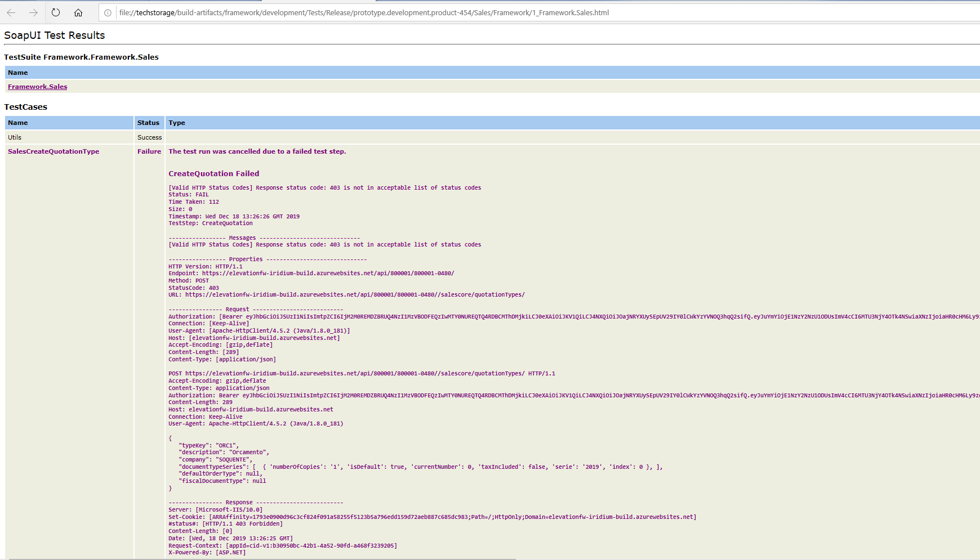Select the URL line ending in quotationTypes
Image resolution: width=980 pixels, height=560 pixels.
point(346,295)
